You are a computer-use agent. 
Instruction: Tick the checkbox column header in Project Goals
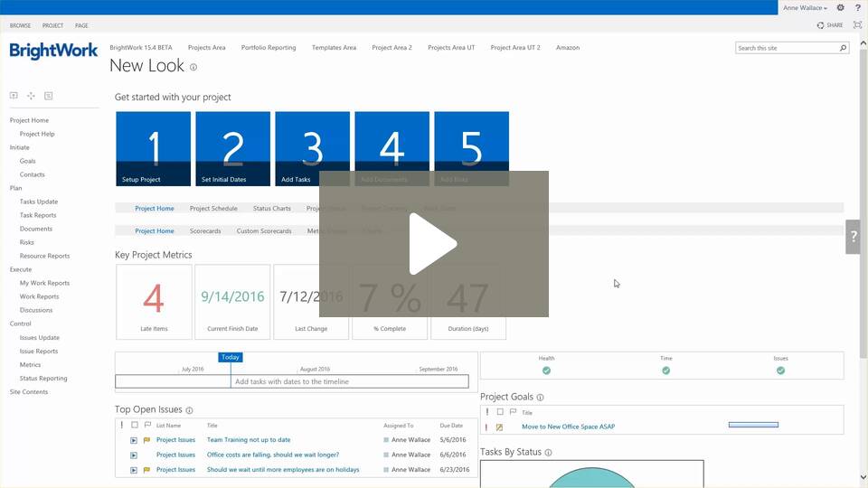pyautogui.click(x=500, y=412)
